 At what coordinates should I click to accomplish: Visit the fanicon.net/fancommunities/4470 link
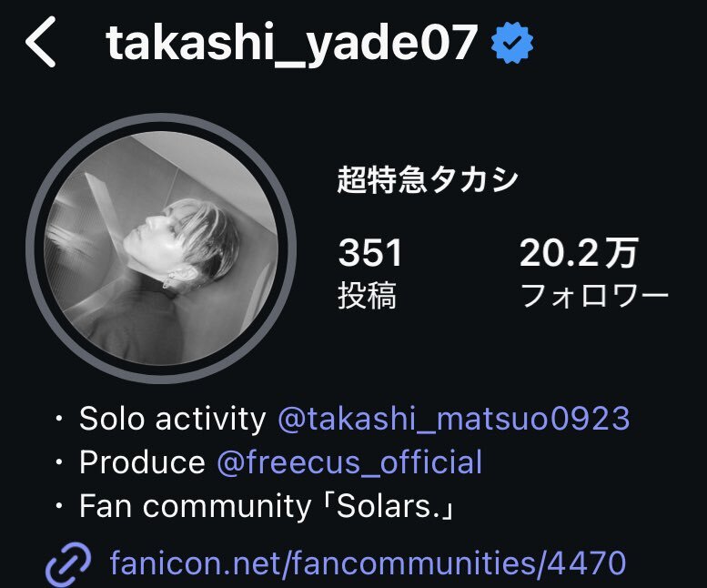tap(368, 563)
